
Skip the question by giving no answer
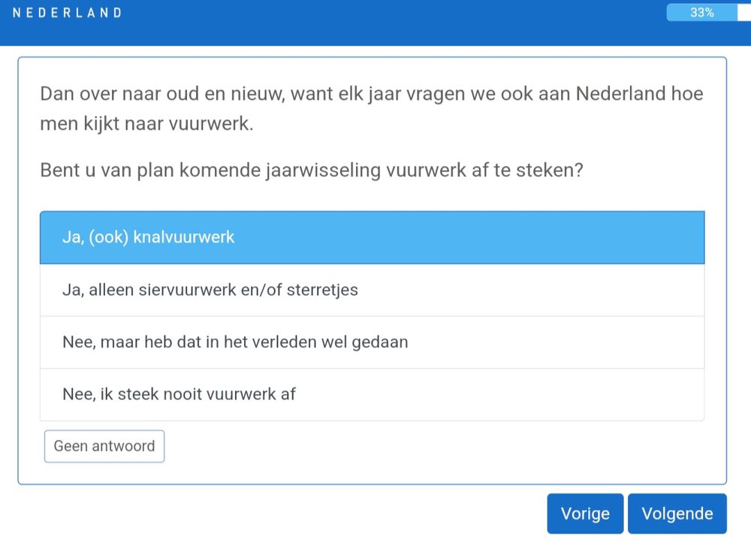point(104,446)
